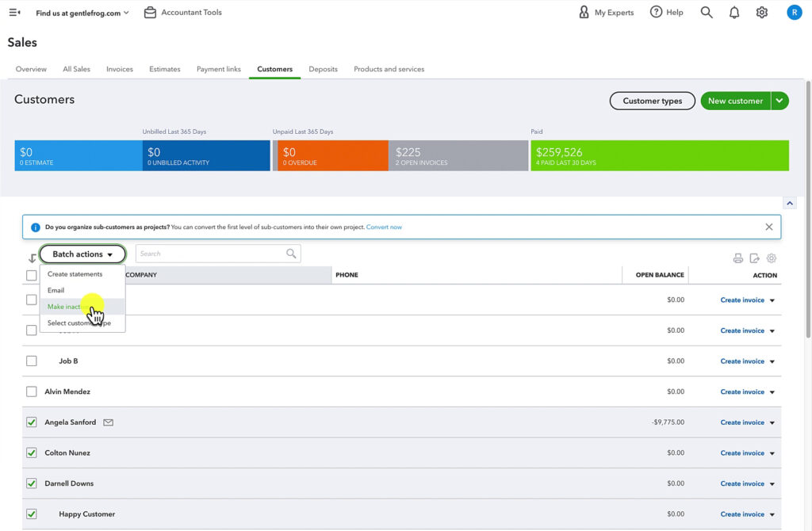This screenshot has height=531, width=812.
Task: Click the Accountant Tools briefcase icon
Action: click(x=150, y=12)
